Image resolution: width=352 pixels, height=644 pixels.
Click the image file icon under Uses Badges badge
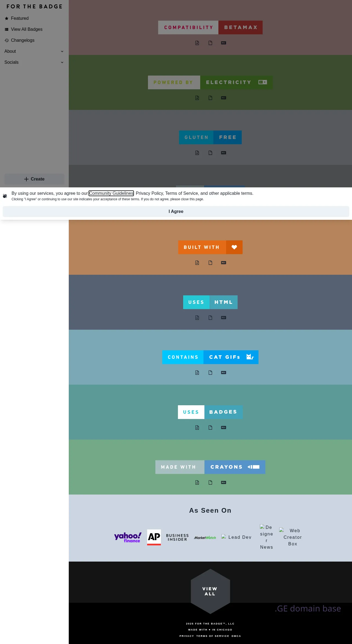coord(197,428)
